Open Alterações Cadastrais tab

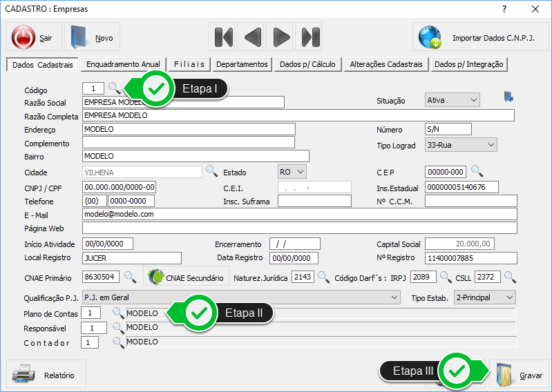point(386,64)
